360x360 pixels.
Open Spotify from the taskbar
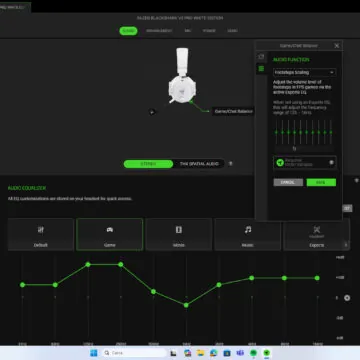(253, 353)
